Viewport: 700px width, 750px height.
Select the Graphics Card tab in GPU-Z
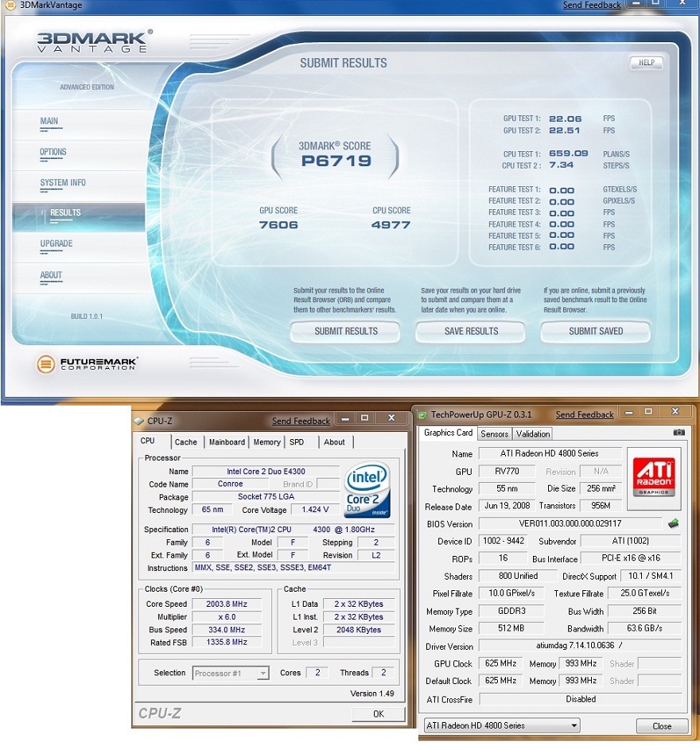(x=448, y=433)
